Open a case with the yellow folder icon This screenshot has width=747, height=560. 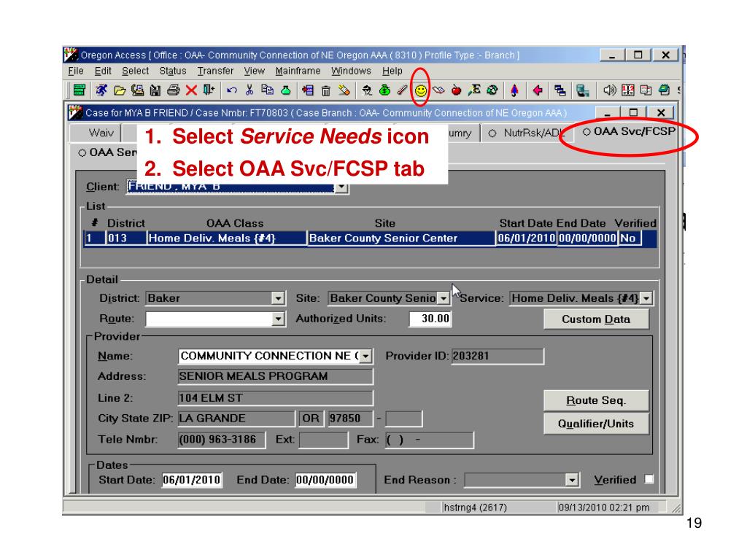tap(120, 90)
